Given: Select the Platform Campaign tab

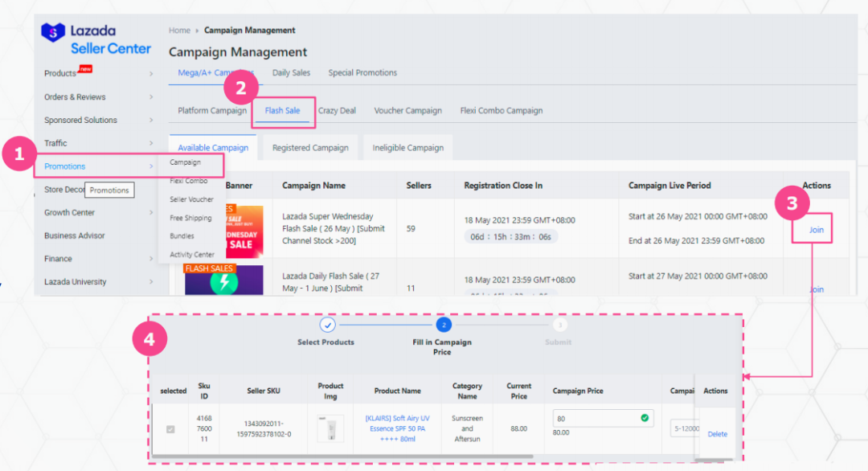Looking at the screenshot, I should click(x=212, y=111).
